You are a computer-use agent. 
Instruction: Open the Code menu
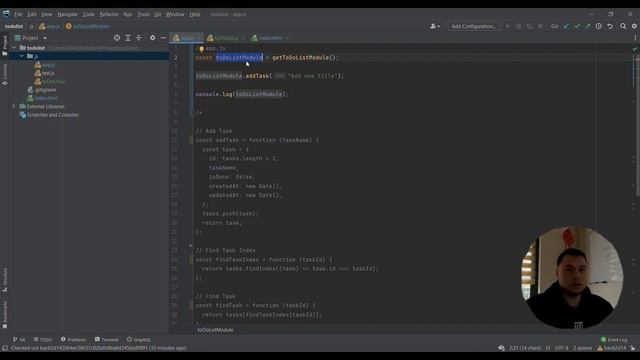coord(88,14)
